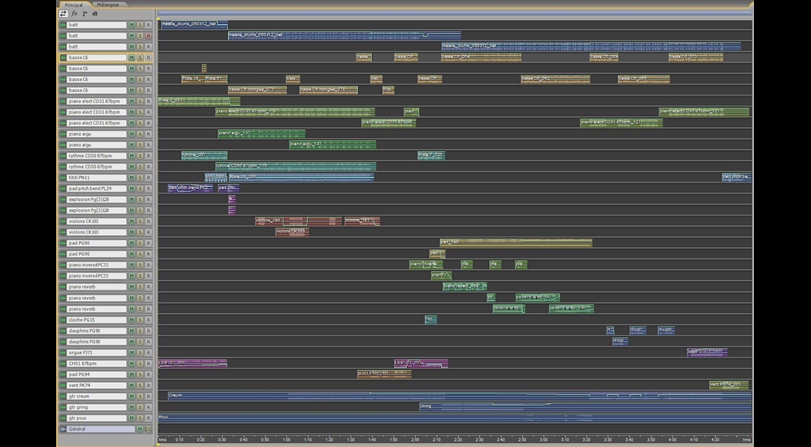811x447 pixels.
Task: Click the waveform icon of cloche PG15 track
Action: click(x=63, y=320)
